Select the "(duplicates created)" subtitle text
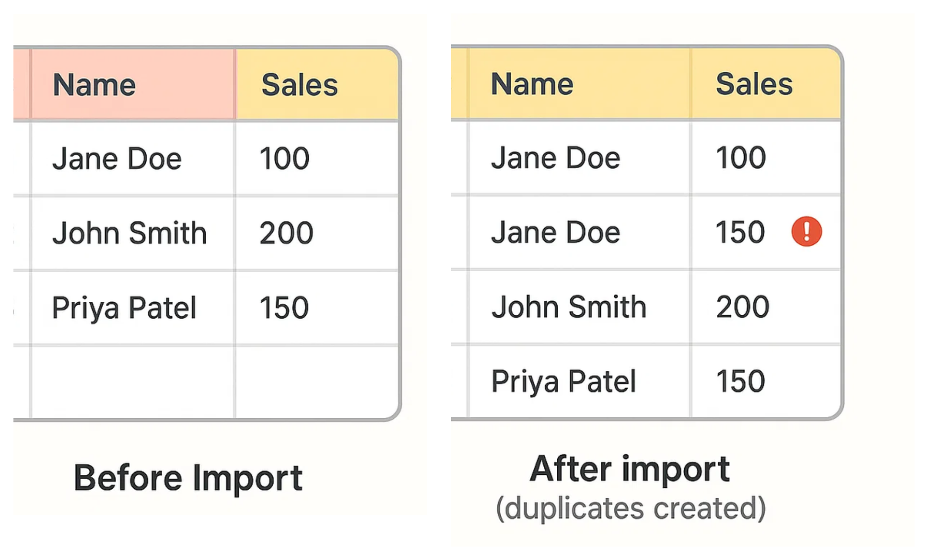Screen dimensions: 928x560 (631, 508)
